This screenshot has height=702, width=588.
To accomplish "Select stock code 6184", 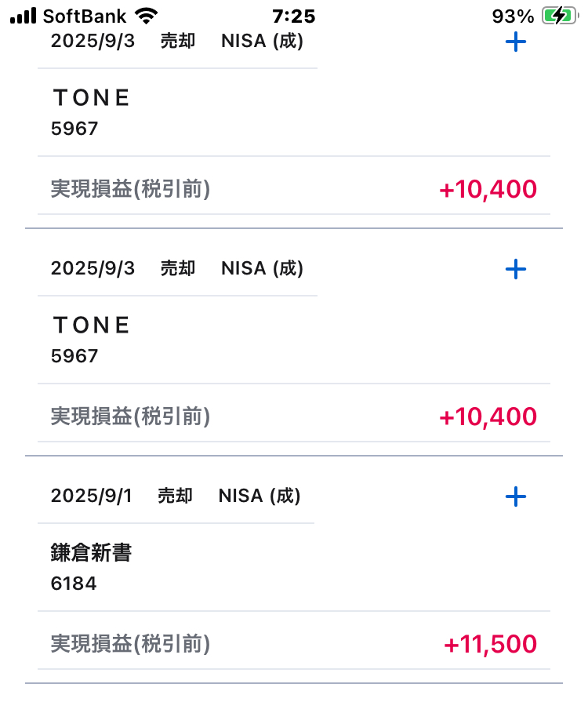I will (74, 584).
